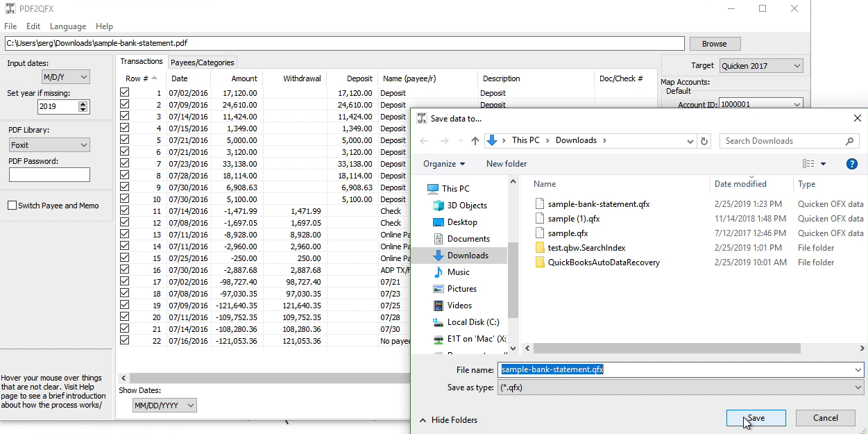This screenshot has width=868, height=434.
Task: Open the Input dates M/D/Y dropdown
Action: coord(66,77)
